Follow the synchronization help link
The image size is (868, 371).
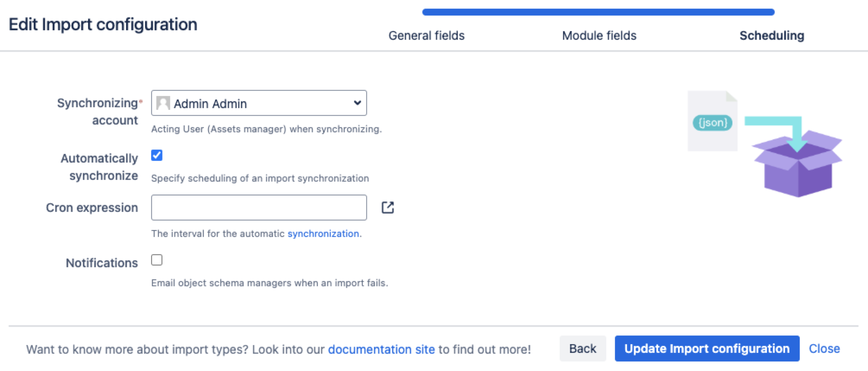(x=323, y=233)
